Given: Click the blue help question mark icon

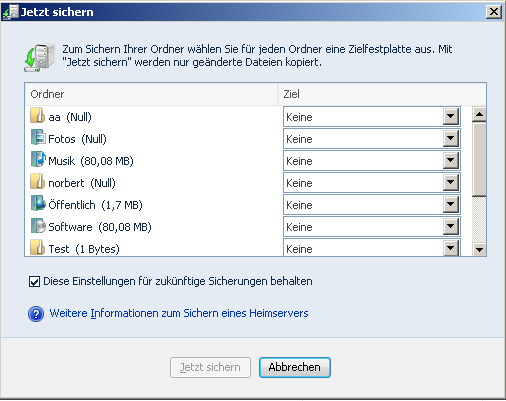Looking at the screenshot, I should tap(36, 314).
